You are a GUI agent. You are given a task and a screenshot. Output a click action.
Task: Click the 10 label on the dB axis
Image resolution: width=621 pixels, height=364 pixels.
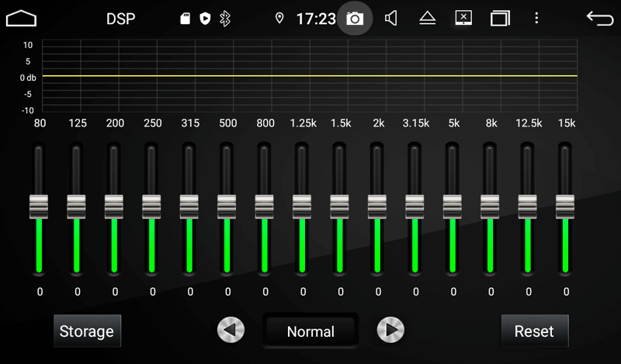28,45
